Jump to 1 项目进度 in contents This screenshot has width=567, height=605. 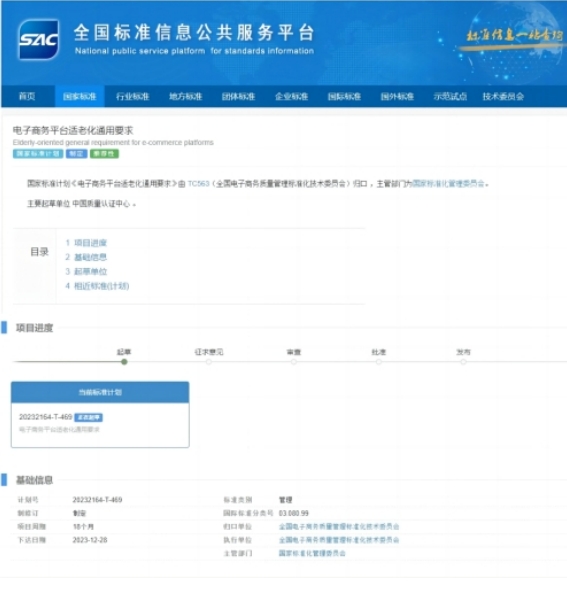86,243
